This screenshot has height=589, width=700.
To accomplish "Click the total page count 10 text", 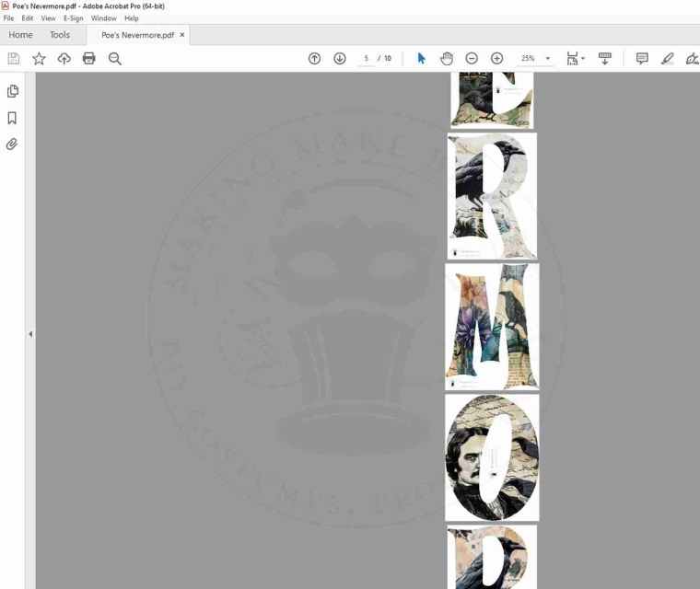I will click(388, 59).
